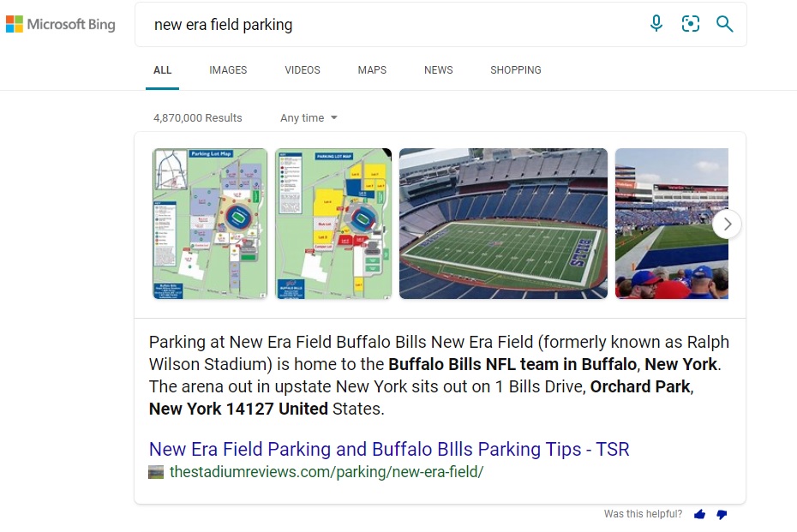Screen dimensions: 797x532
Task: Open the yellow parking lot map thumbnail
Action: click(x=333, y=224)
